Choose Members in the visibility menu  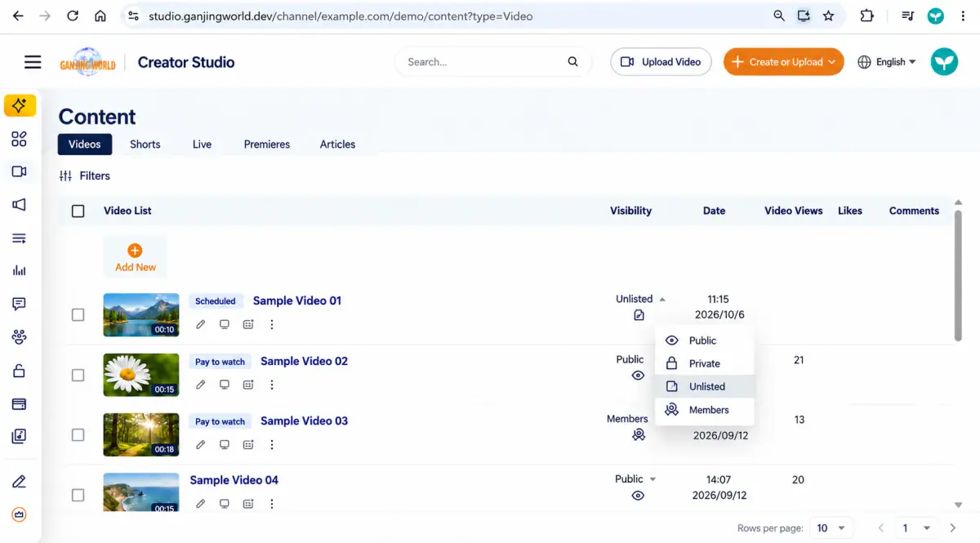click(x=705, y=410)
